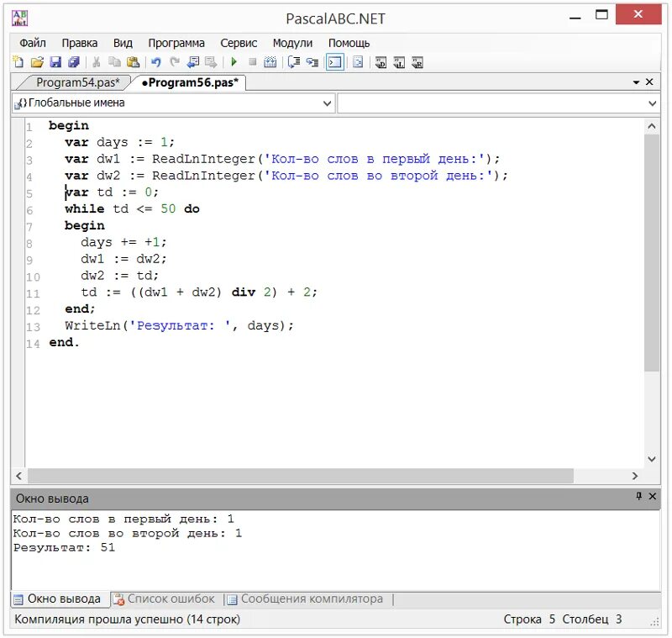Click the editor scroll up arrow
The width and height of the screenshot is (672, 638).
pos(652,126)
